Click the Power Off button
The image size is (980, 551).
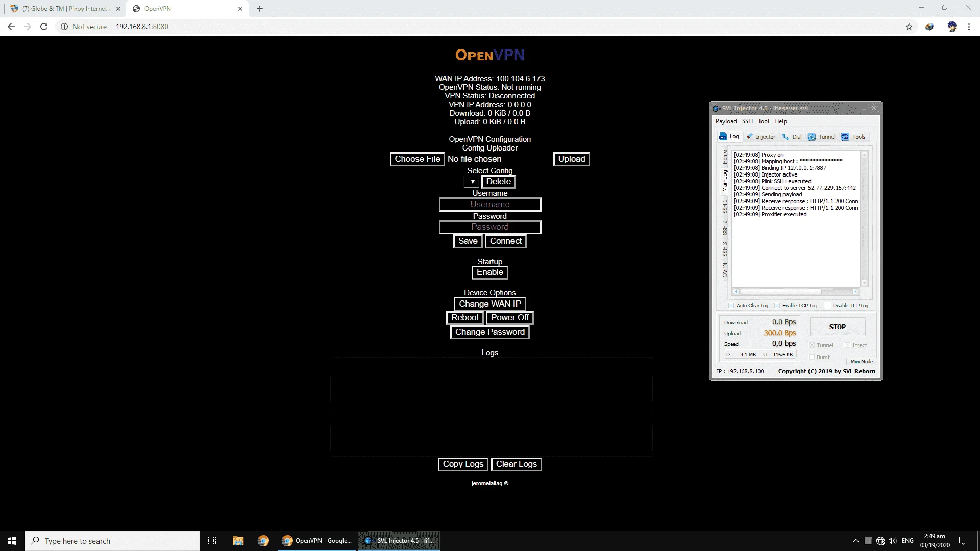[x=510, y=318]
